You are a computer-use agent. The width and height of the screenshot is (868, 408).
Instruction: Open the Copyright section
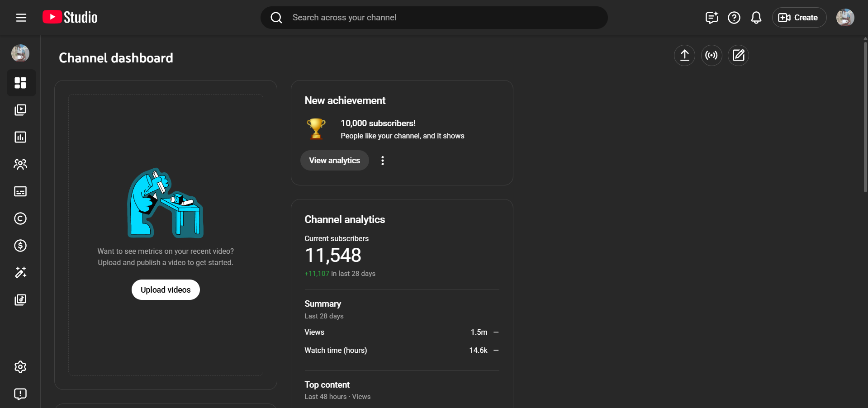20,218
